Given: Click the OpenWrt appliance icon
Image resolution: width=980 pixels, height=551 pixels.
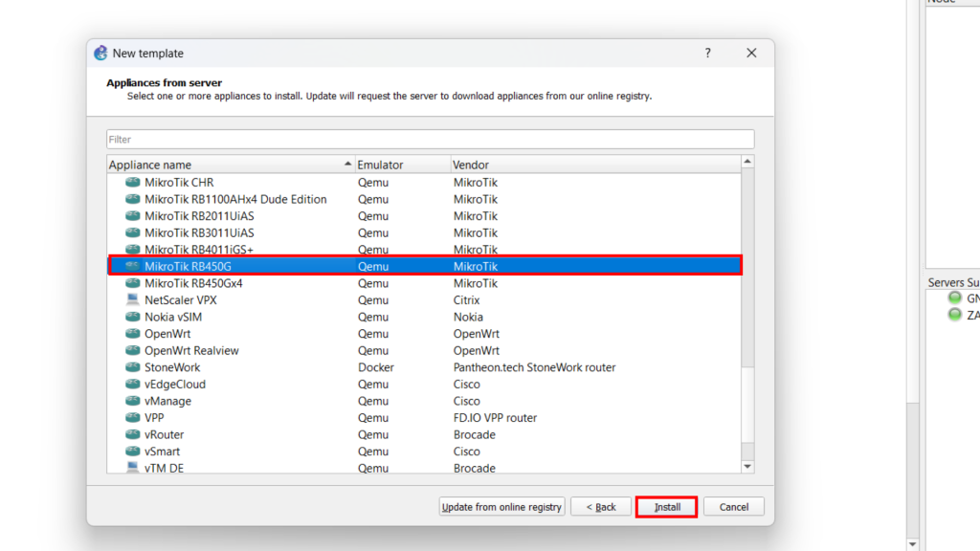Looking at the screenshot, I should click(x=133, y=334).
